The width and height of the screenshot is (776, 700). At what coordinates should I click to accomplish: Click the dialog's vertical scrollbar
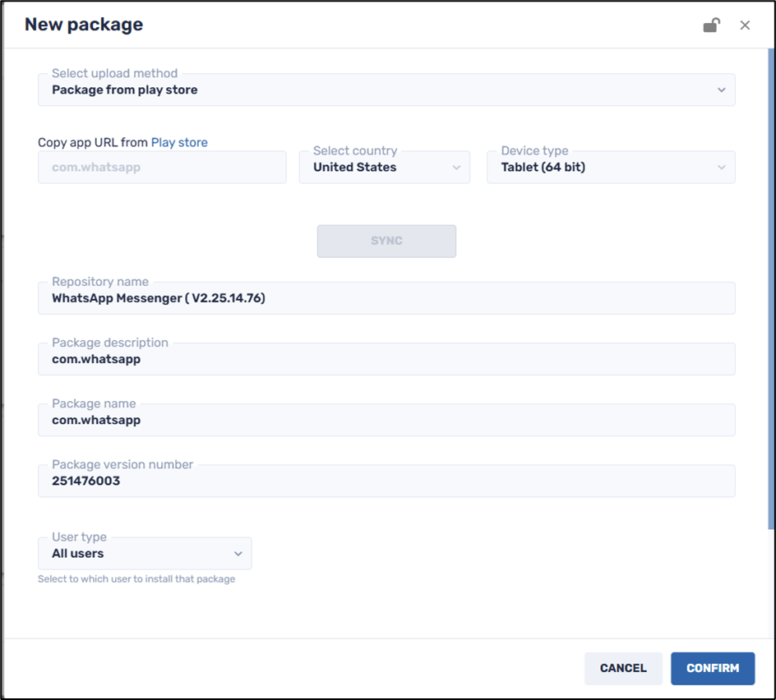coord(770,288)
